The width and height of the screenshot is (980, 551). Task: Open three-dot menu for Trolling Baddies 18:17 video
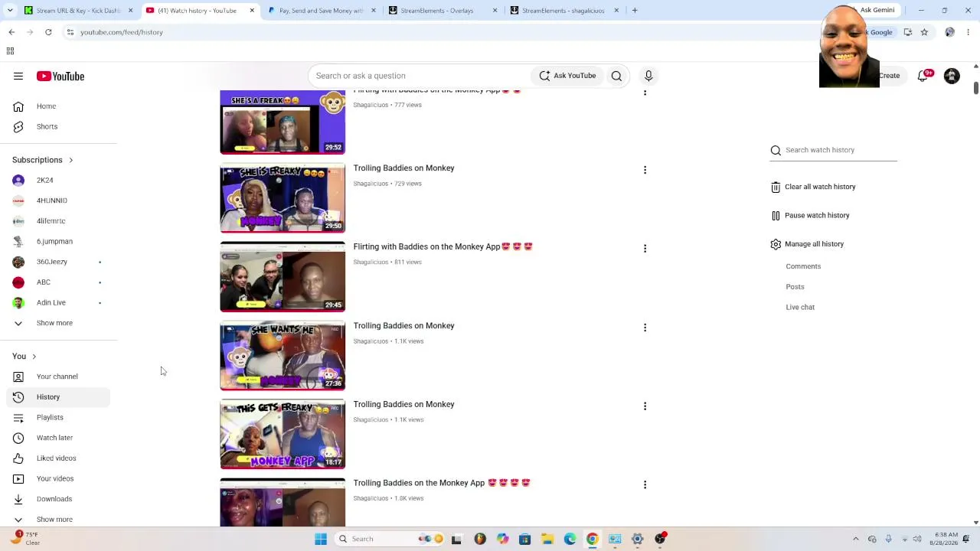coord(645,406)
